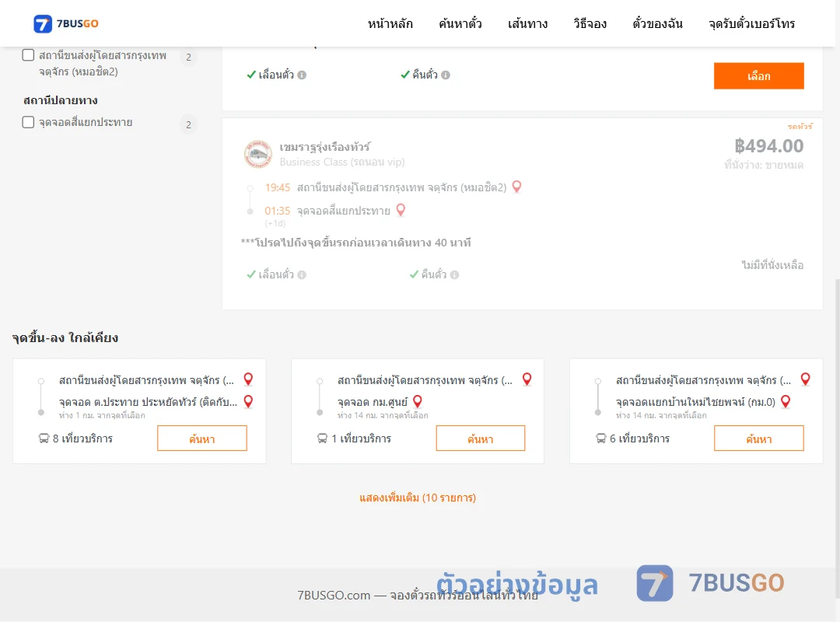Click ค้นหา in the แยกบ้านใหม่ไชยพจน์ card
The height and width of the screenshot is (622, 840).
coord(758,439)
